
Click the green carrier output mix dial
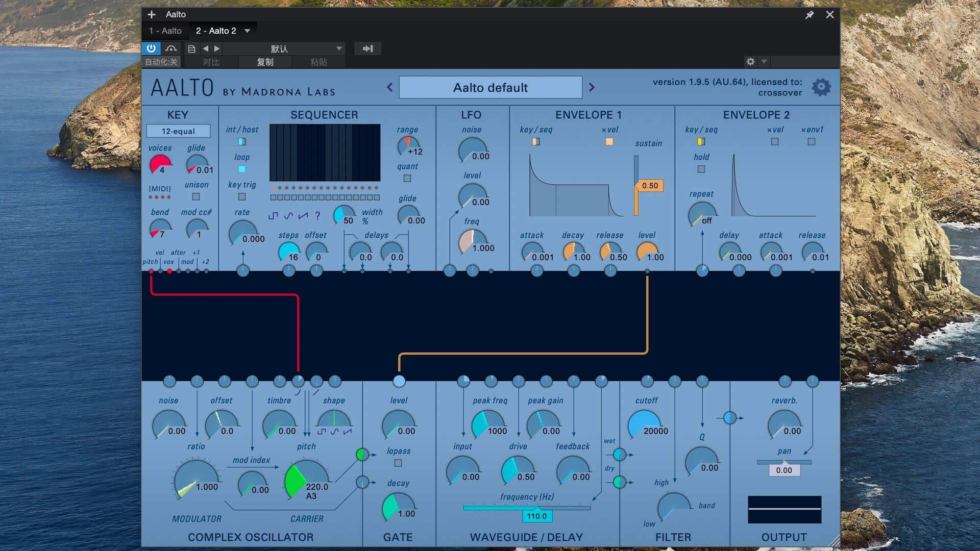[362, 454]
